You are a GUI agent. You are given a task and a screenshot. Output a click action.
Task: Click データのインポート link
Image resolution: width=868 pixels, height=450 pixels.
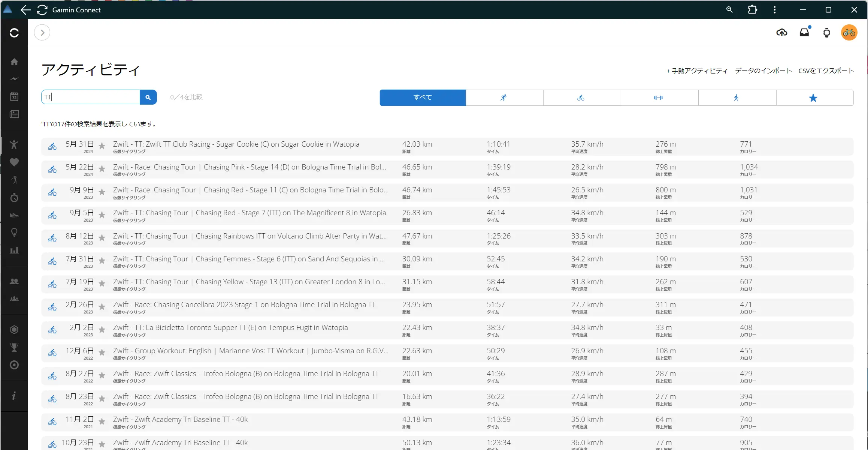[763, 71]
